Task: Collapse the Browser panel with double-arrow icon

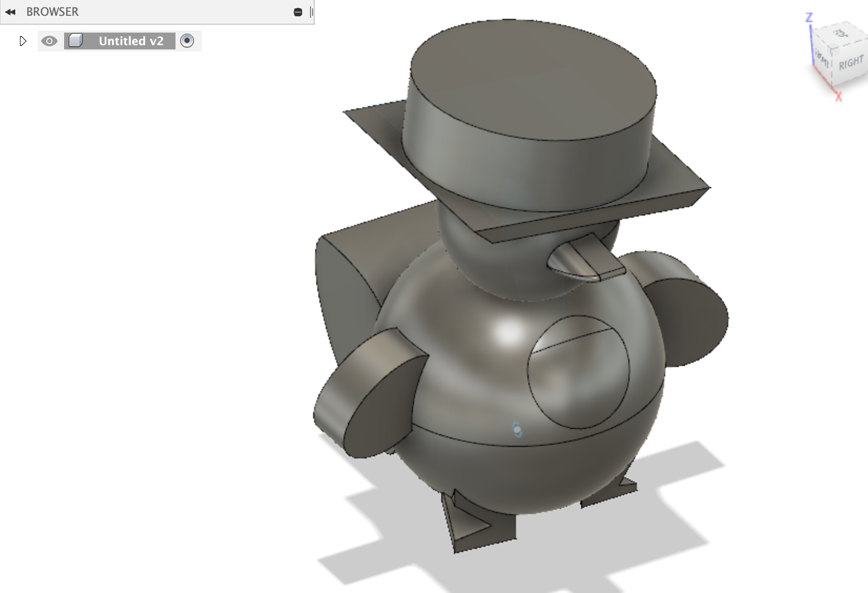Action: [x=11, y=12]
